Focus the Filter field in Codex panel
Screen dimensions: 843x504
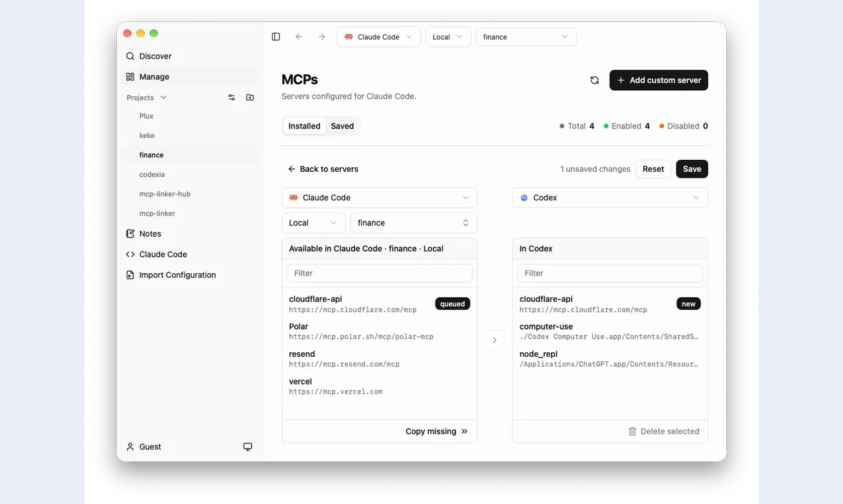610,273
